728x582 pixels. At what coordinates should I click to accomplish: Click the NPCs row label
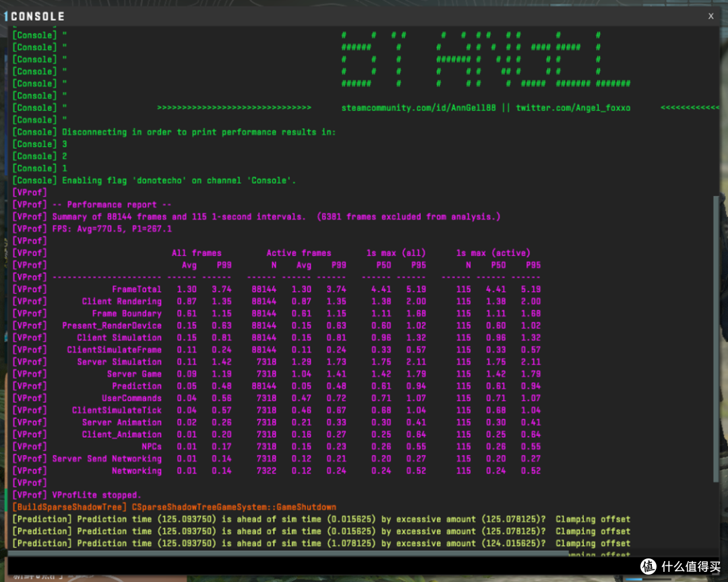coord(152,447)
